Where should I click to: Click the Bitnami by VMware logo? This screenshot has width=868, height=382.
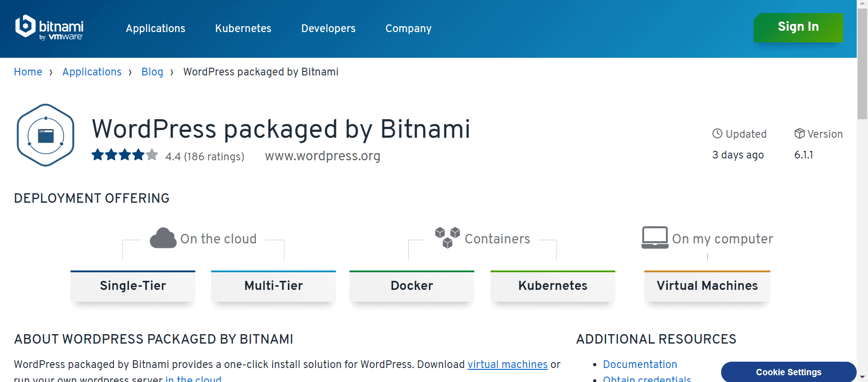49,28
